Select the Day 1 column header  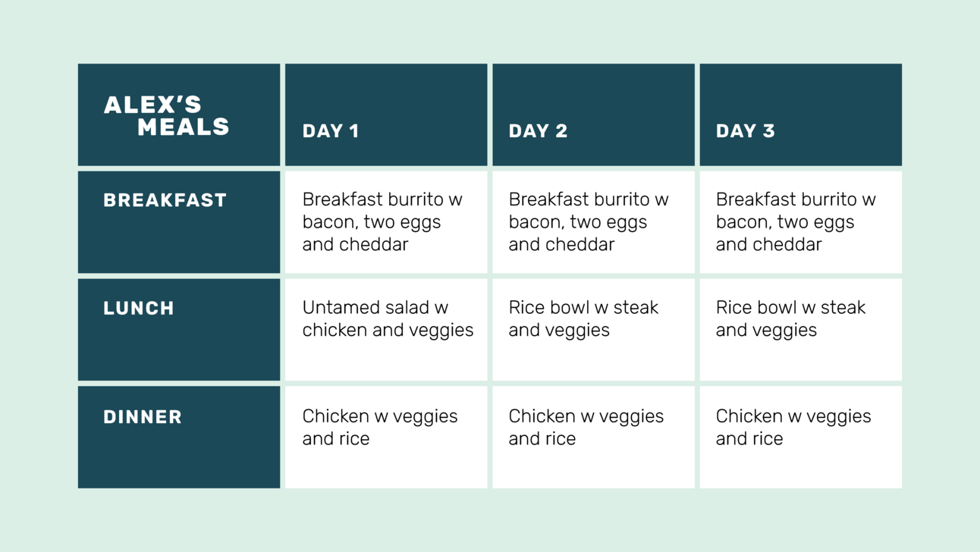(386, 114)
